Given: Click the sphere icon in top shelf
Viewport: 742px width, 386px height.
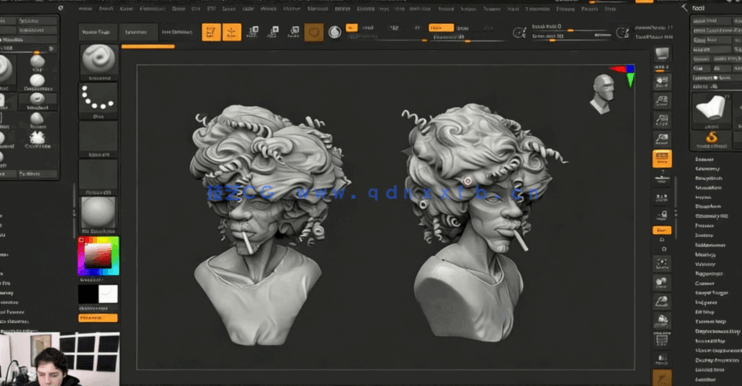Looking at the screenshot, I should tap(335, 32).
